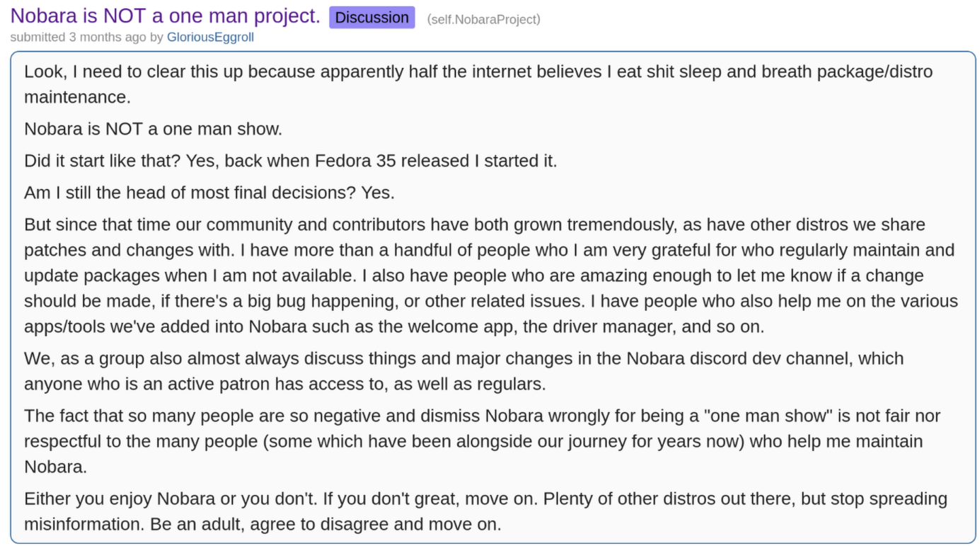This screenshot has height=546, width=980.
Task: Click the paragraph starting 'We, as a group'
Action: [464, 371]
